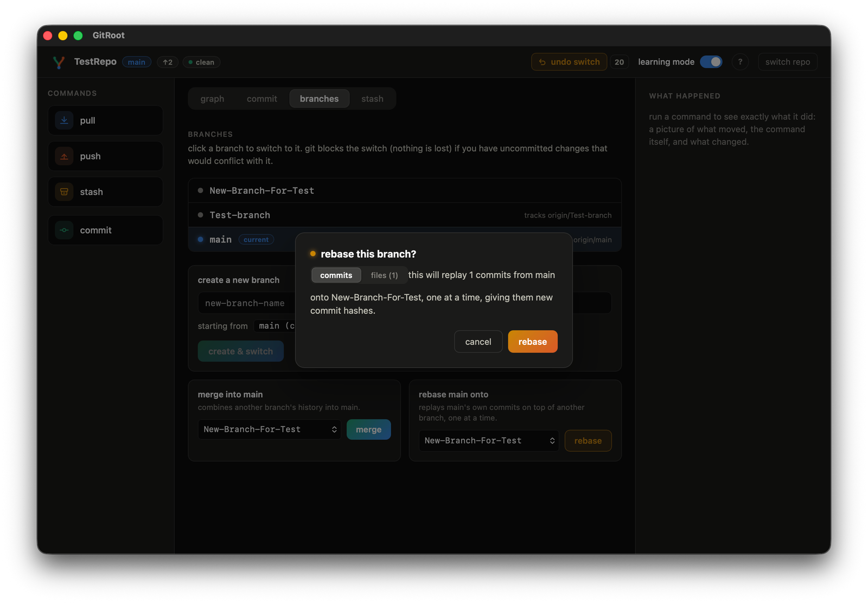Click the undo switch button

569,62
